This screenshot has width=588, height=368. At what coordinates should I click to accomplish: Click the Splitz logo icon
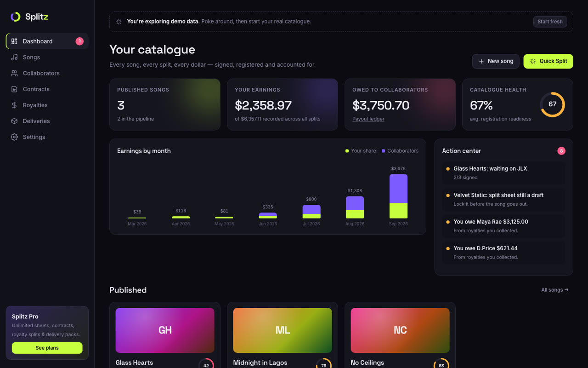coord(16,17)
